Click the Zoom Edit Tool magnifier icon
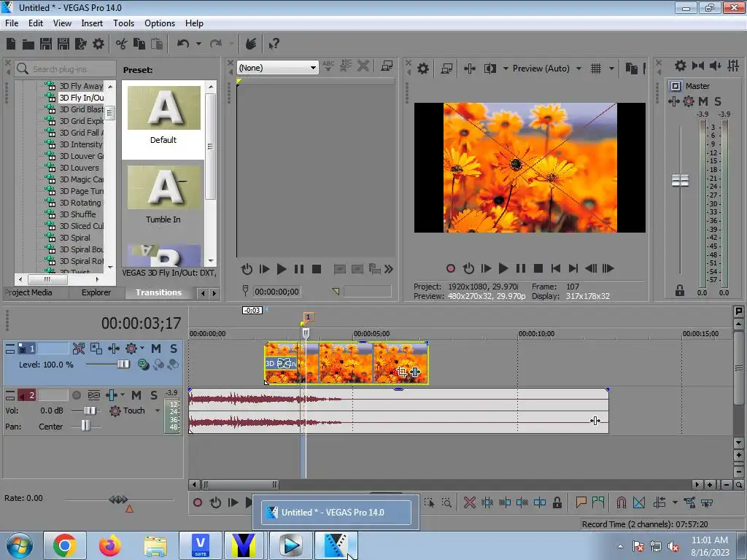 (x=446, y=502)
